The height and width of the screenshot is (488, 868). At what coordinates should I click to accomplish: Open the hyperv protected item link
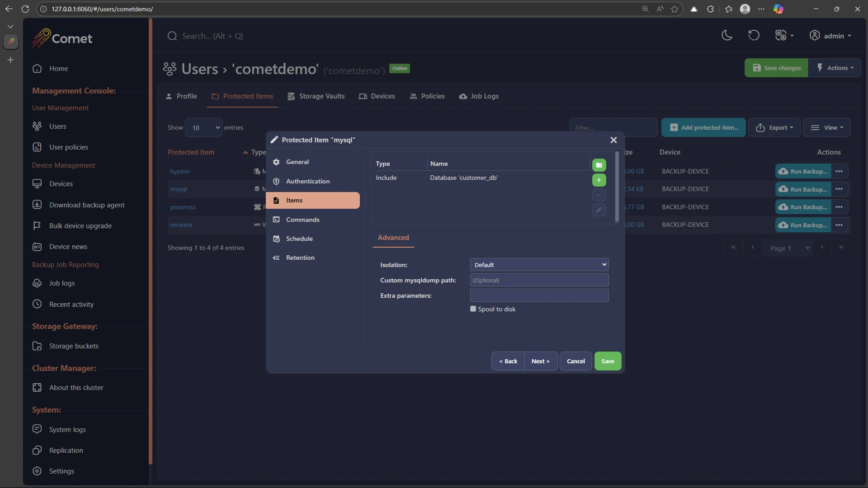[179, 171]
